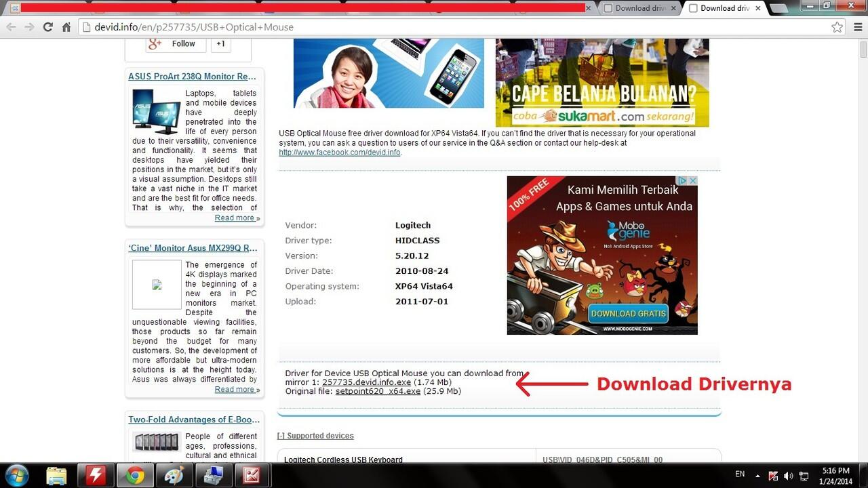Click the smartphone and laptop banner ad
This screenshot has height=488, width=868.
389,73
